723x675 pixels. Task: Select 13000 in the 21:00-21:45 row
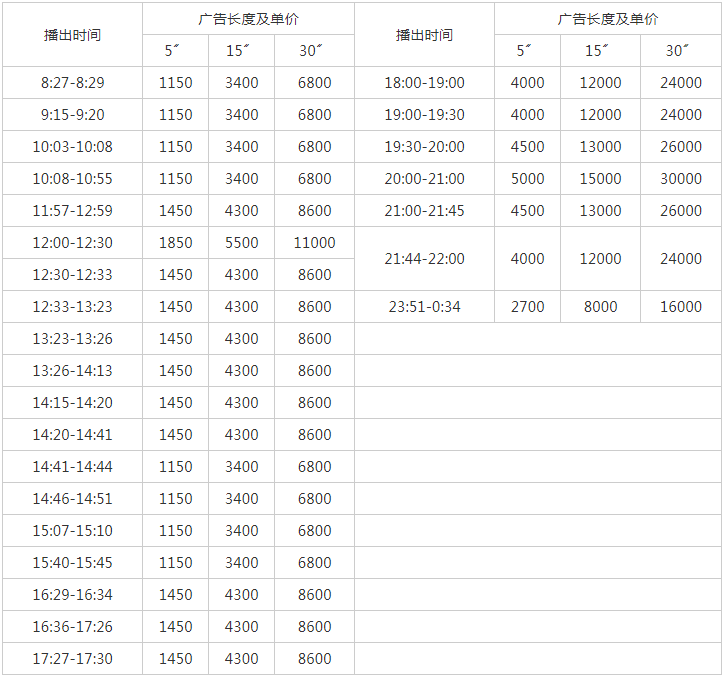tap(600, 211)
